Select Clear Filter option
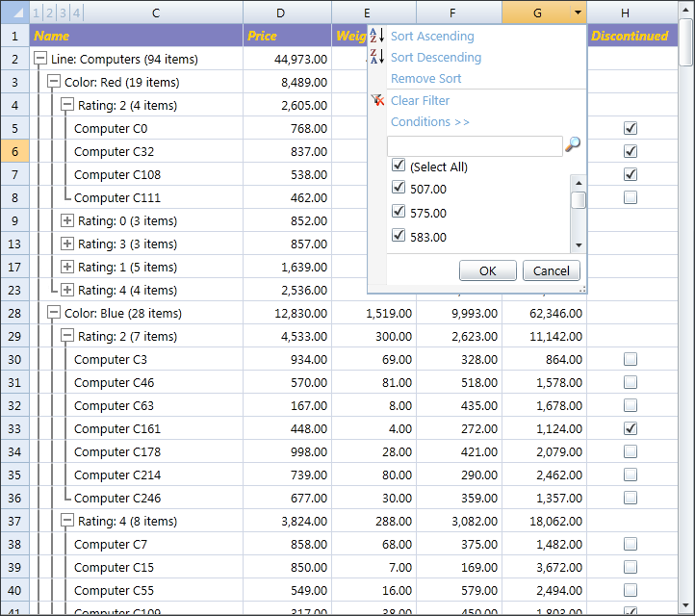 [420, 101]
